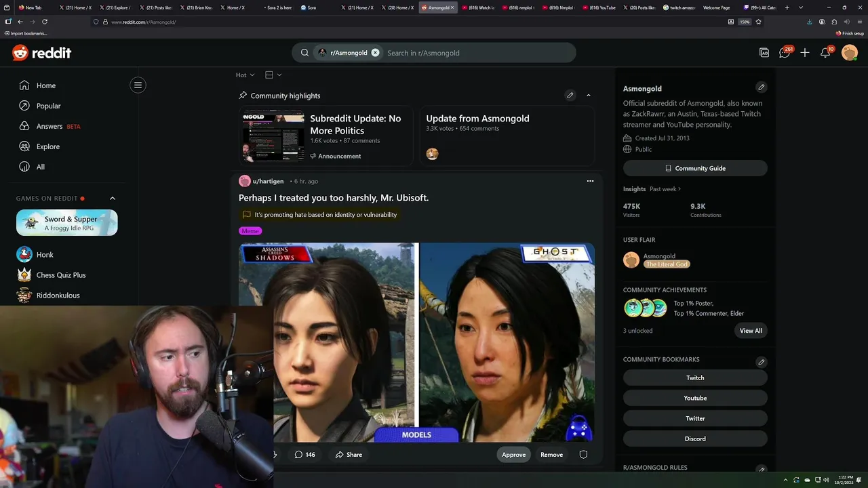Collapse the Community highlights section
This screenshot has width=868, height=488.
(x=588, y=96)
